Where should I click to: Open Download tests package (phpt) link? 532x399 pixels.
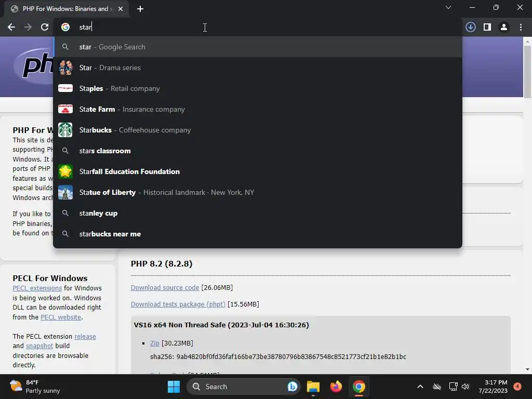178,304
